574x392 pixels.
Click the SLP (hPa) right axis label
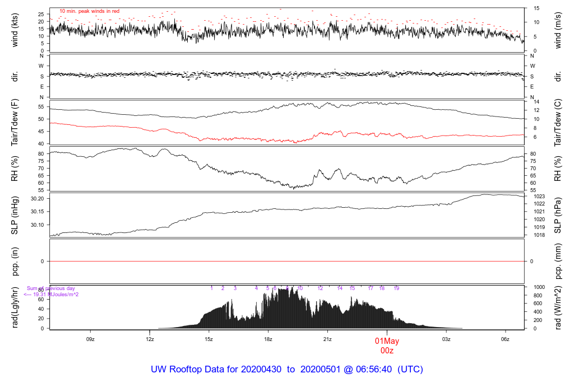[x=558, y=216]
